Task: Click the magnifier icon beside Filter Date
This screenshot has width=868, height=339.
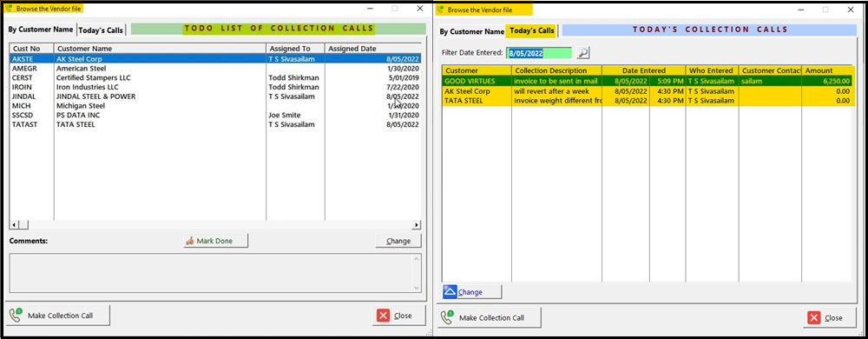Action: click(x=583, y=53)
